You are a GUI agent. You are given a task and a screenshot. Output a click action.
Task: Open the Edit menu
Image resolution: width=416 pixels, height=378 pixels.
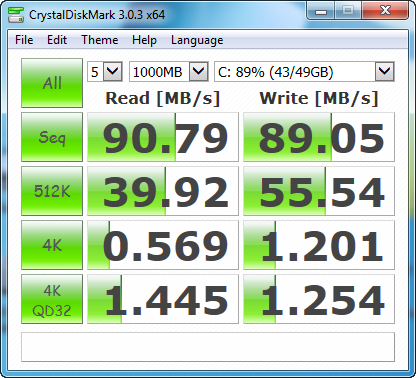pyautogui.click(x=57, y=40)
